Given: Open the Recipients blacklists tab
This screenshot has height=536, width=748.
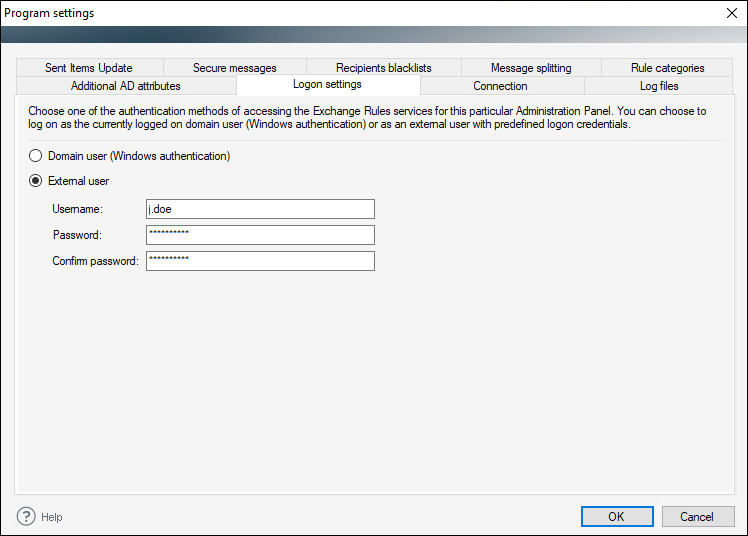Looking at the screenshot, I should [384, 68].
